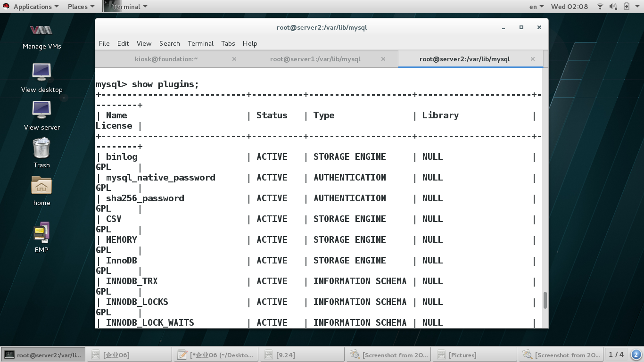Image resolution: width=644 pixels, height=362 pixels.
Task: Expand the system menu arrow in top bar
Action: click(638, 7)
